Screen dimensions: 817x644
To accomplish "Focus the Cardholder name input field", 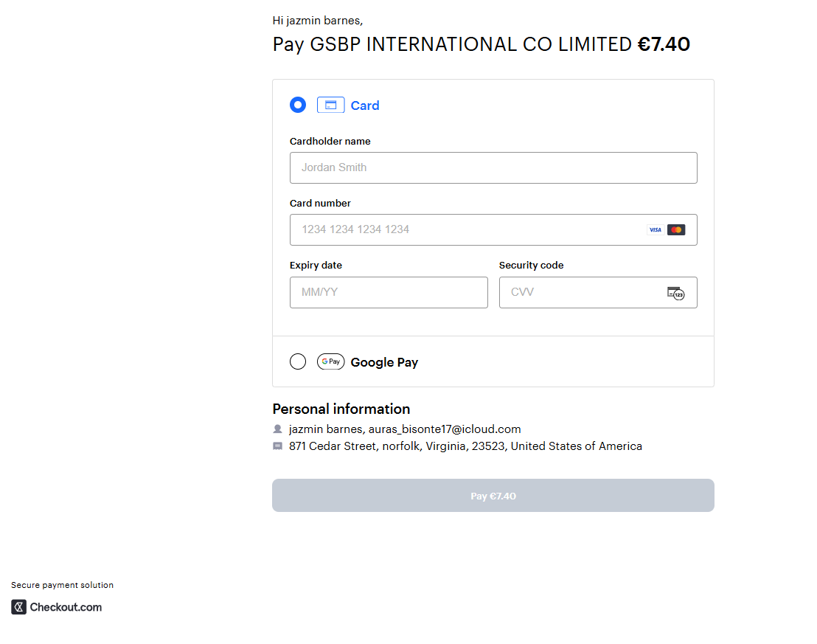I will [x=493, y=167].
